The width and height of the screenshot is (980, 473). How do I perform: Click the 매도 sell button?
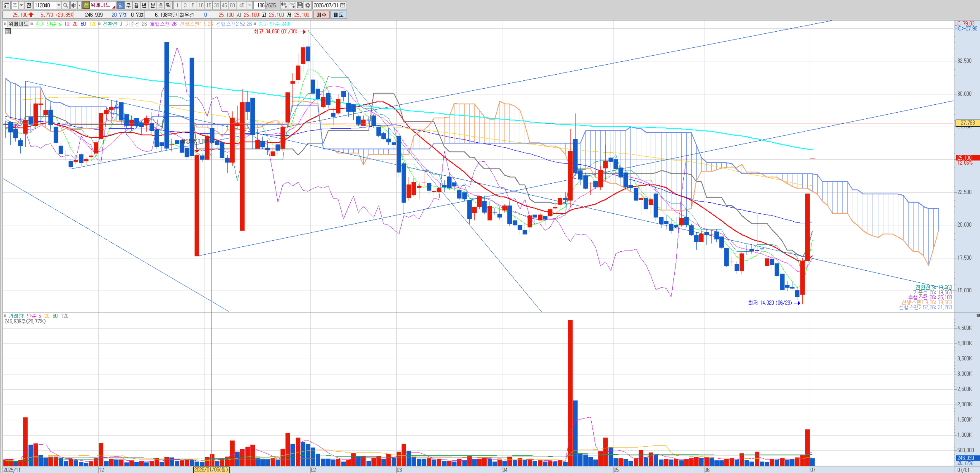tap(339, 15)
